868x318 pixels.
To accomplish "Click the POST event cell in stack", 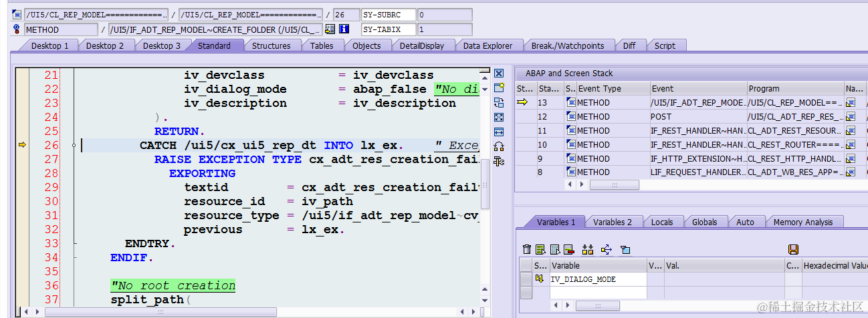I will 698,116.
